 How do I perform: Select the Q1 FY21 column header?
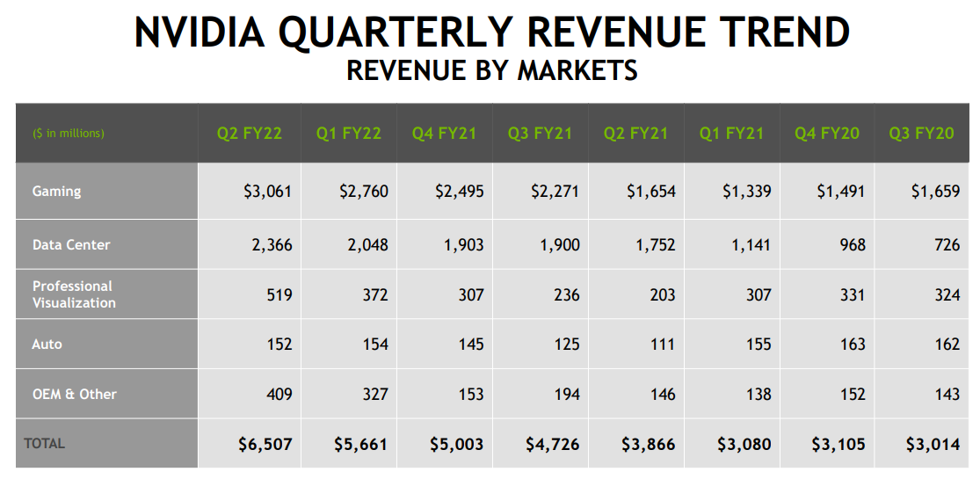732,134
